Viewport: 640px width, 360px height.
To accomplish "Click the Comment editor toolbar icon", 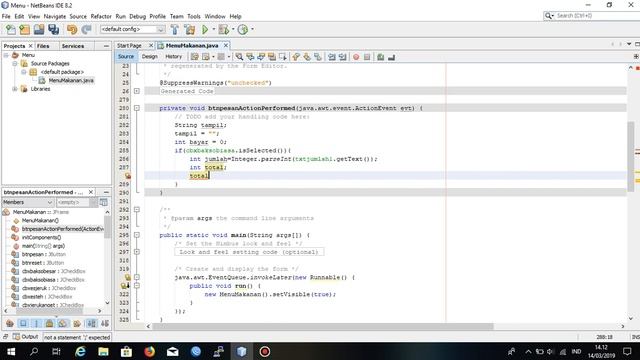I will [380, 57].
